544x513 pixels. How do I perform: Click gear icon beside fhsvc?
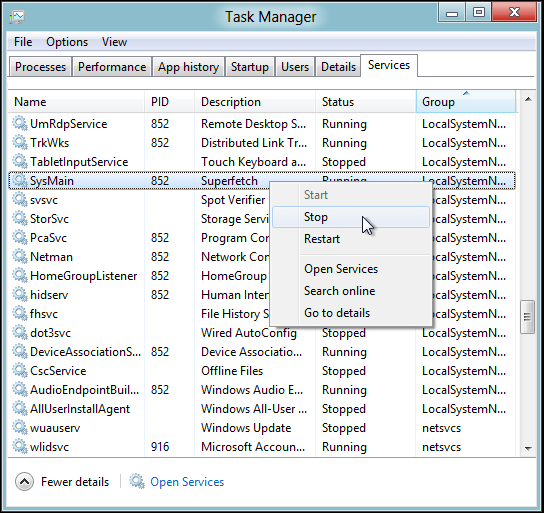(x=20, y=314)
